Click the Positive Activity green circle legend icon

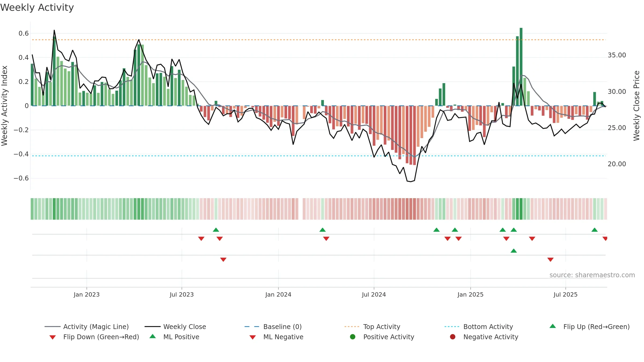353,337
